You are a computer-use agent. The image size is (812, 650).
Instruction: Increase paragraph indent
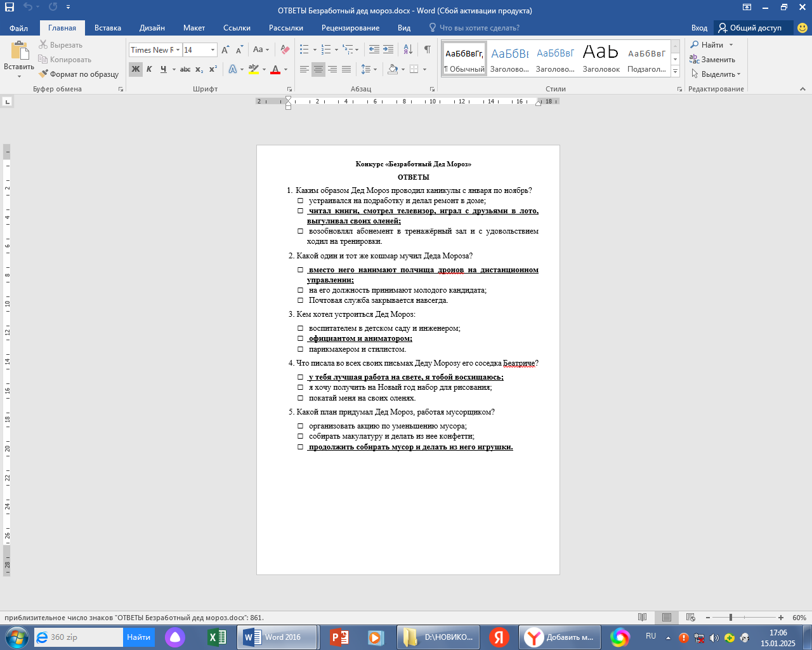(388, 50)
